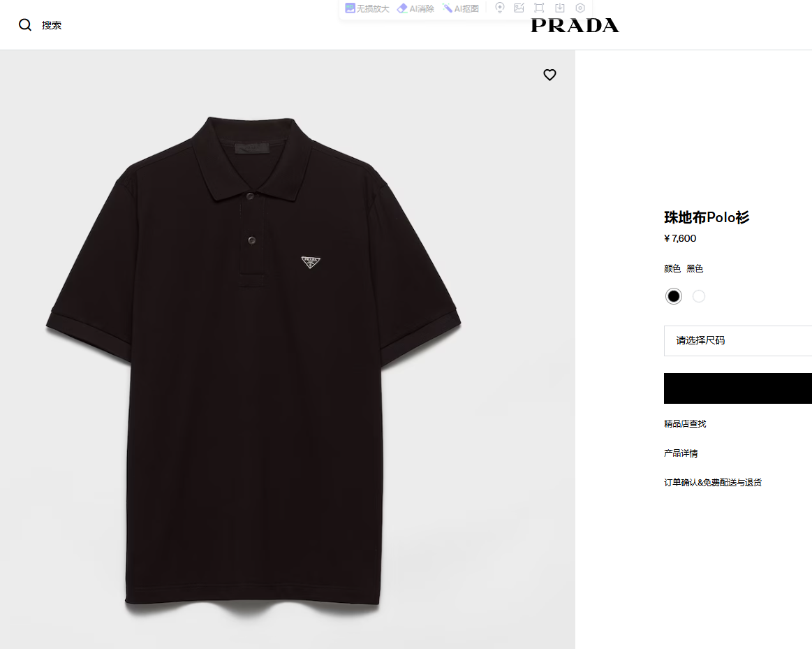Select the AI抠图 cutout tool

pyautogui.click(x=460, y=8)
